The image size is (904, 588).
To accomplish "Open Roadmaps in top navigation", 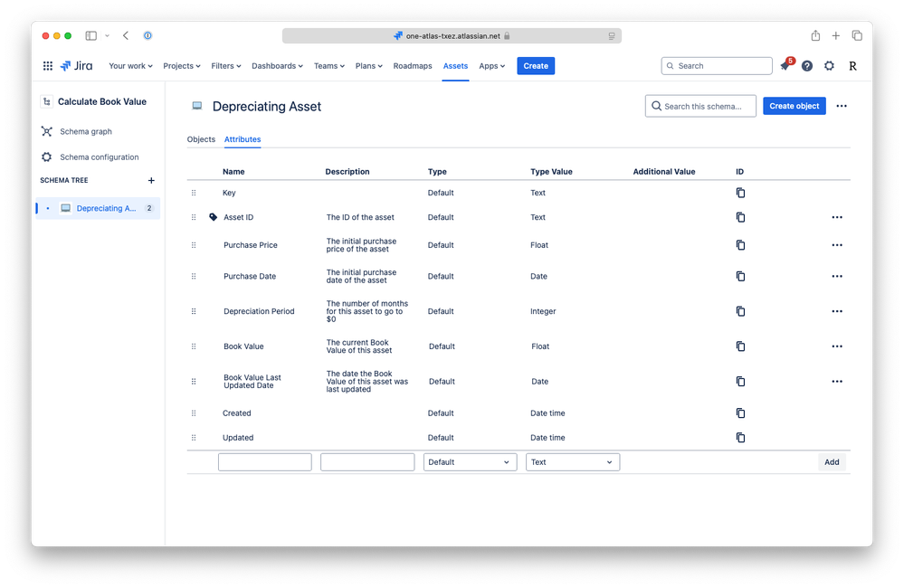I will point(413,66).
